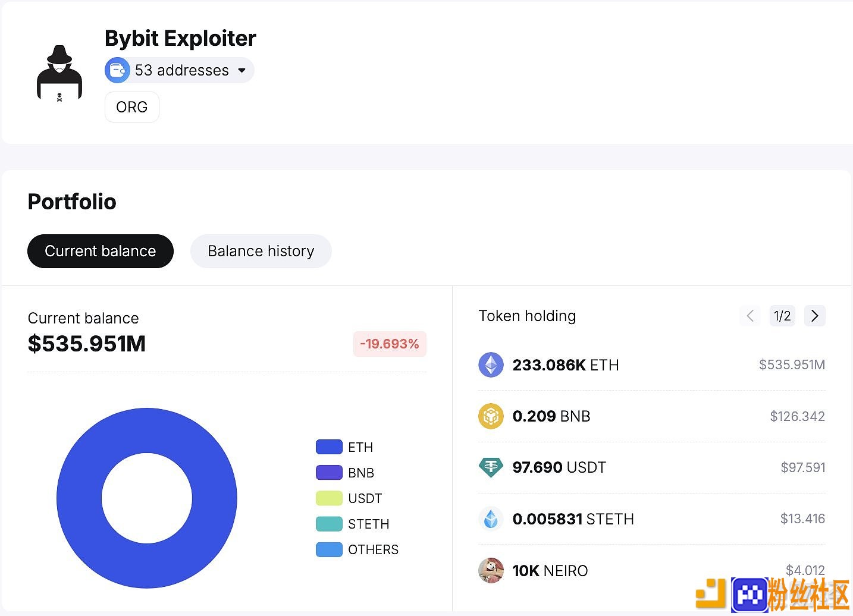Click the Portfolio heading
The image size is (853, 616).
72,202
